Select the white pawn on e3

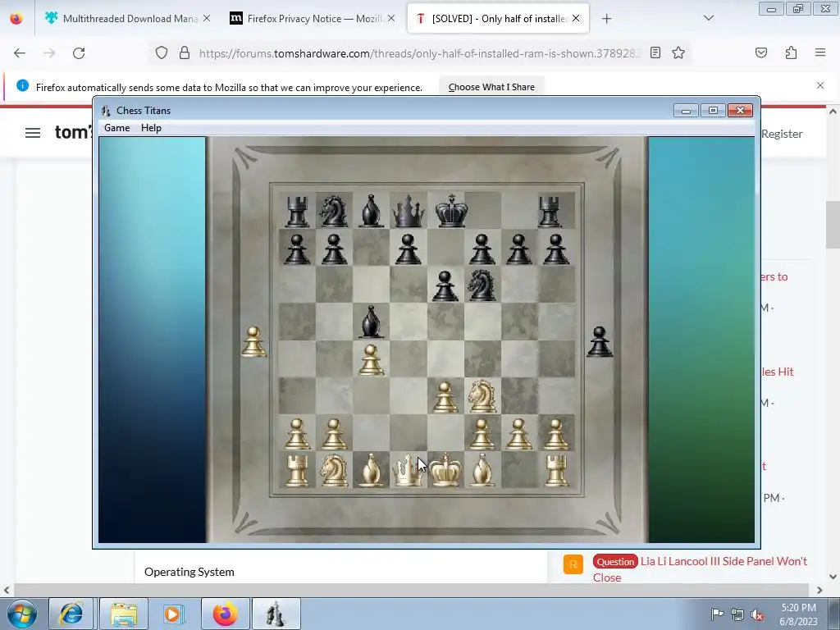point(445,396)
